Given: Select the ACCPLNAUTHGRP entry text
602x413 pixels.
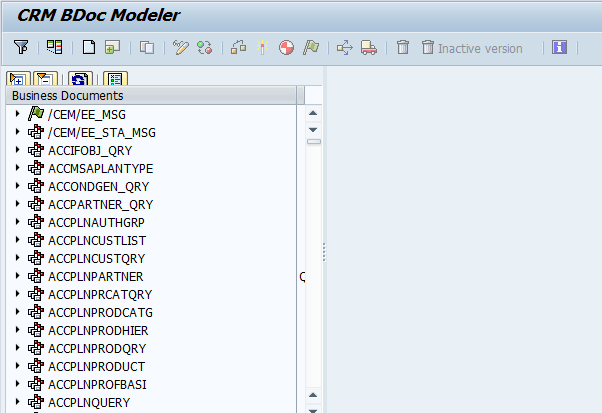Looking at the screenshot, I should pyautogui.click(x=96, y=223).
